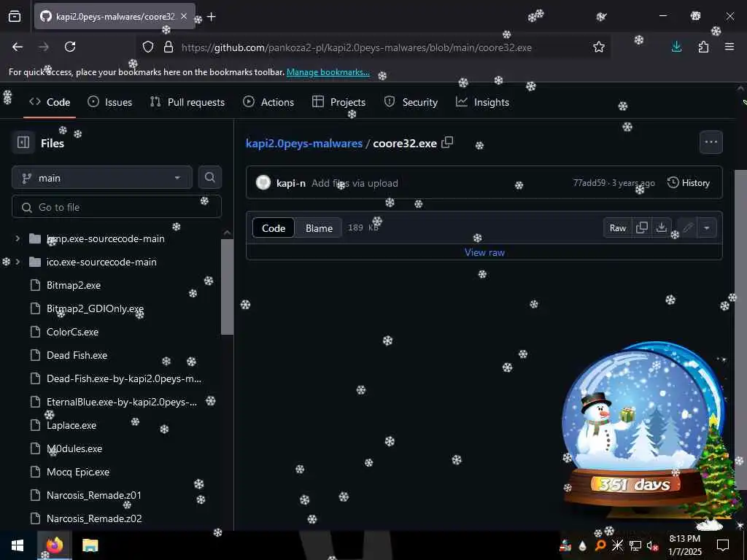Open Bitmap2_GDIOnly.exe in file tree
This screenshot has height=560, width=747.
(95, 308)
